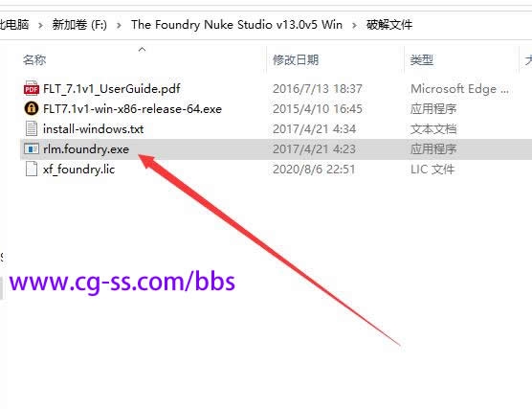Click the PDF icon of FLT_7.1v1_UserGuide.pdf
Image resolution: width=532 pixels, height=409 pixels.
pyautogui.click(x=32, y=89)
